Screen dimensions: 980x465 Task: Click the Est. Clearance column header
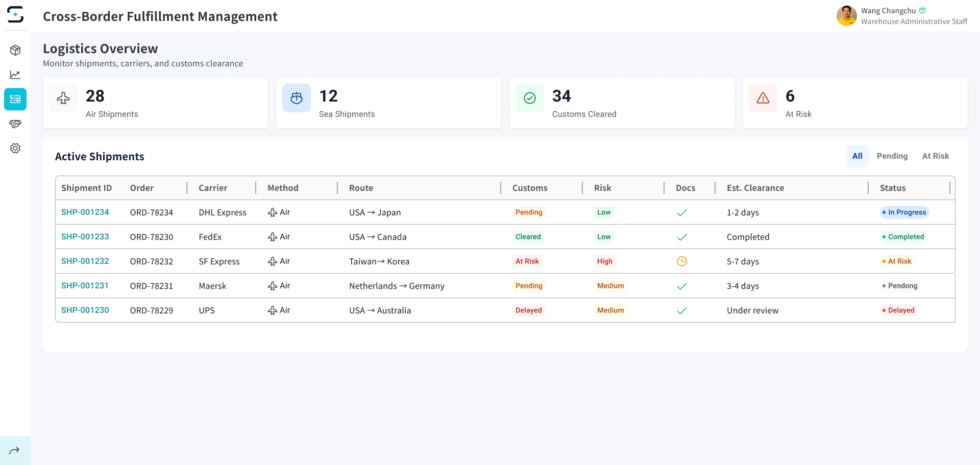755,188
